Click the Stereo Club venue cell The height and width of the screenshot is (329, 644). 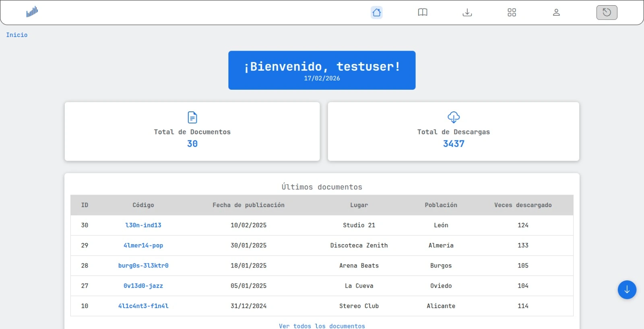359,306
